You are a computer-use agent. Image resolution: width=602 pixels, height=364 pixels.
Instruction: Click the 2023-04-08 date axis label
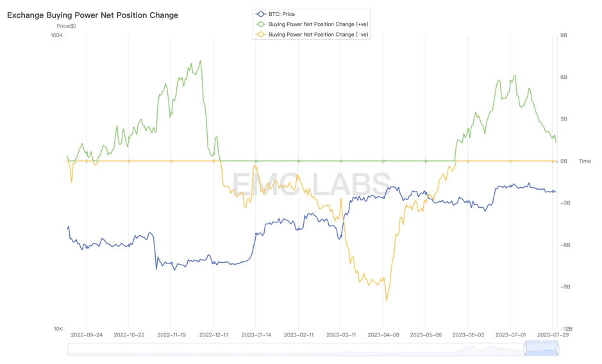pyautogui.click(x=383, y=335)
